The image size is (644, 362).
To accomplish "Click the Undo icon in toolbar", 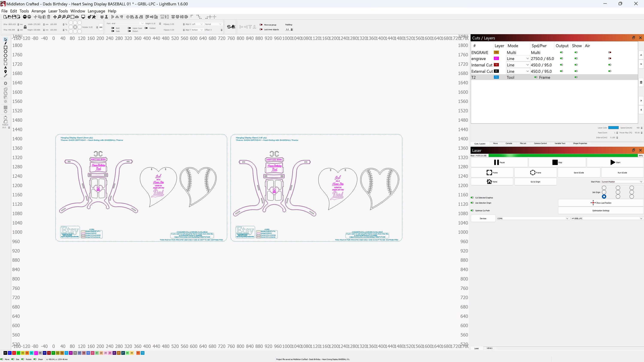I will pos(25,17).
